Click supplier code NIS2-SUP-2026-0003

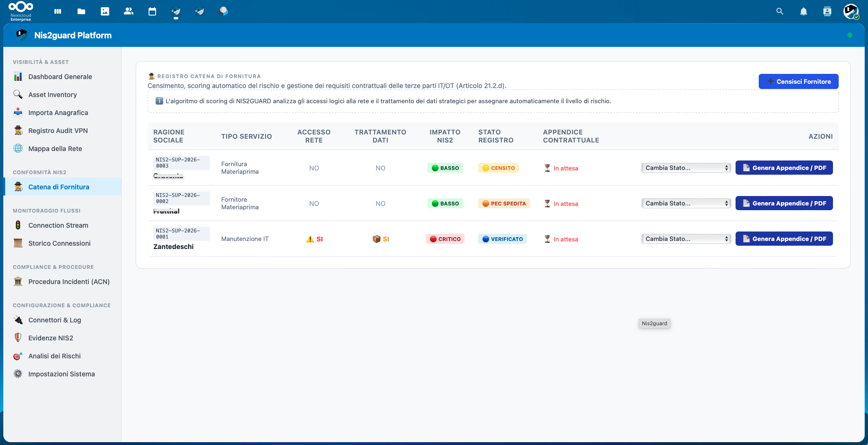click(182, 163)
